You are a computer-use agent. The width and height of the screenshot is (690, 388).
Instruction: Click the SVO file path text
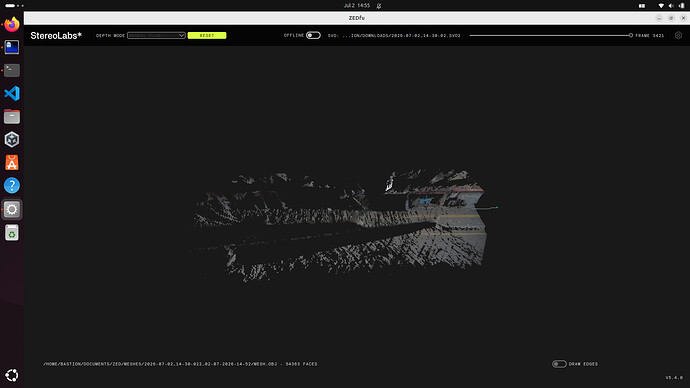tap(394, 36)
